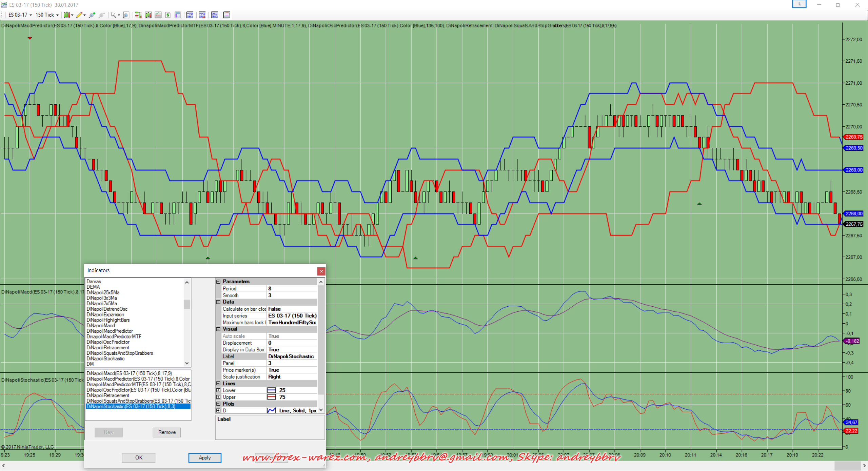Image resolution: width=868 pixels, height=471 pixels.
Task: Click the Period value field
Action: [x=292, y=289]
